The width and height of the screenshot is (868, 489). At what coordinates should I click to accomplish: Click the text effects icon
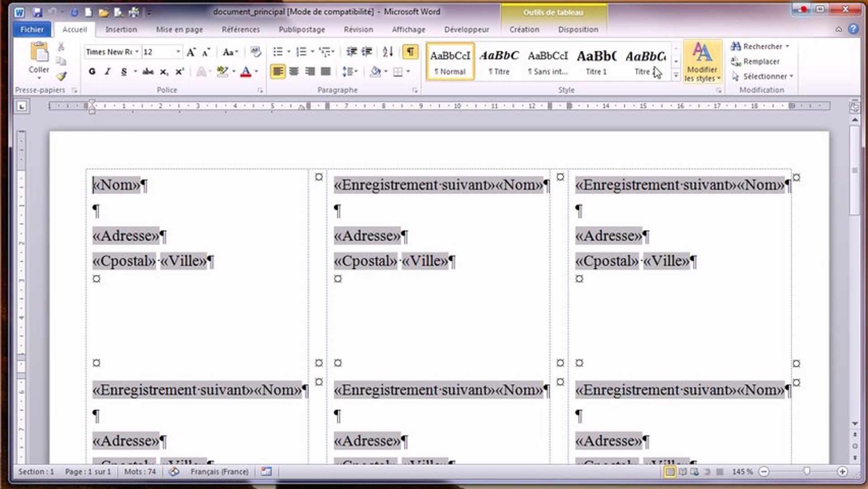click(x=201, y=72)
